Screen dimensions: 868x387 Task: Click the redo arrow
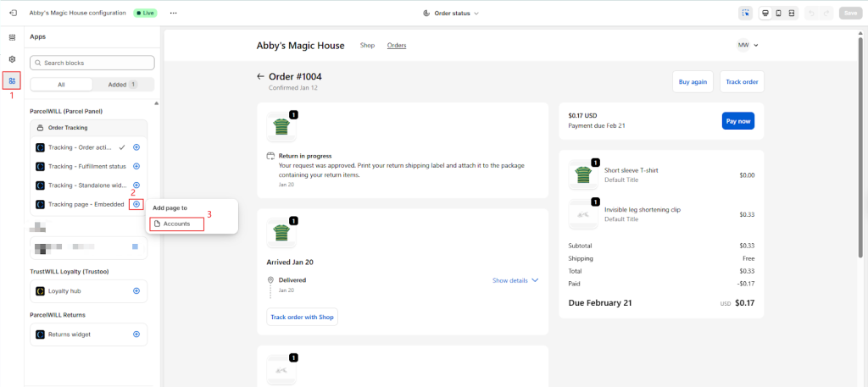[826, 14]
